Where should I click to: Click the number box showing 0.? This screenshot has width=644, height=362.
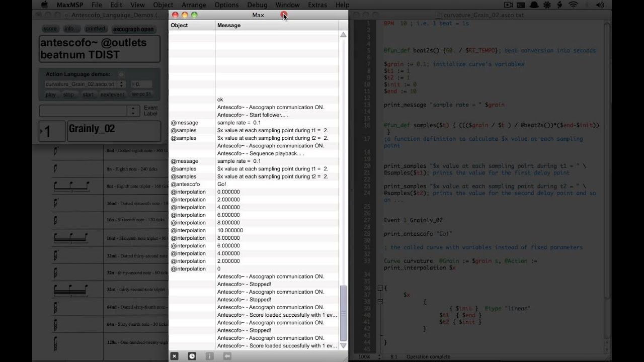tap(142, 84)
